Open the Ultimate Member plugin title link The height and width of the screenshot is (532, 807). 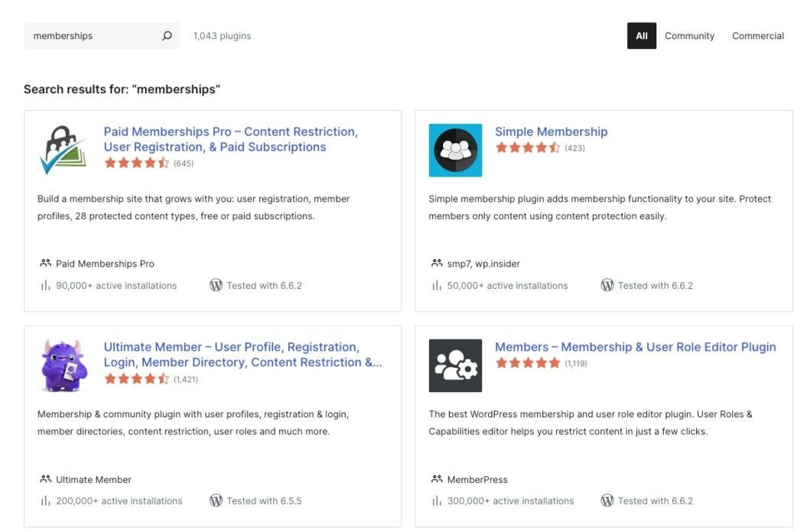(x=242, y=355)
